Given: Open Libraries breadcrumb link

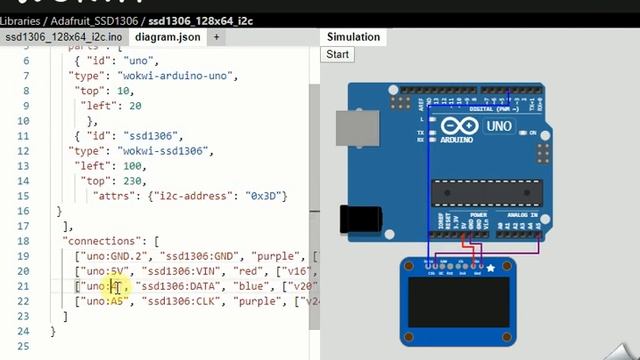Looking at the screenshot, I should click(20, 21).
